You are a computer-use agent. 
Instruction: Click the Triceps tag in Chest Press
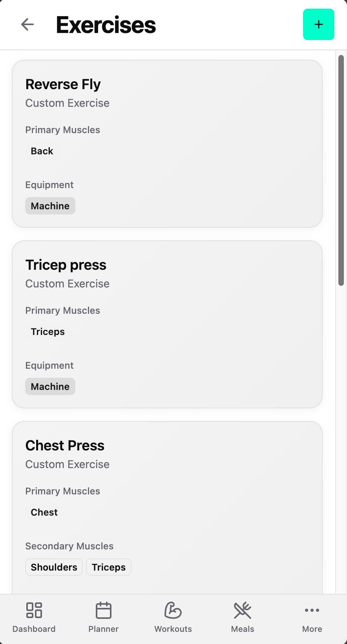[x=109, y=567]
